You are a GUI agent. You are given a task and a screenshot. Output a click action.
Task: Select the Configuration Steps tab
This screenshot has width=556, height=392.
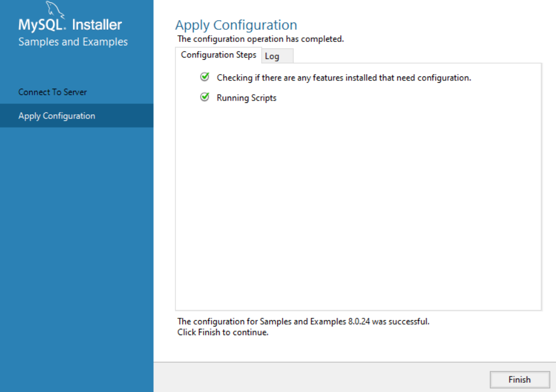218,55
